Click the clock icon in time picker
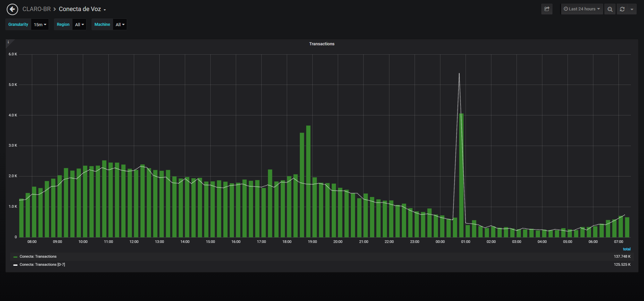The height and width of the screenshot is (301, 644). (566, 9)
